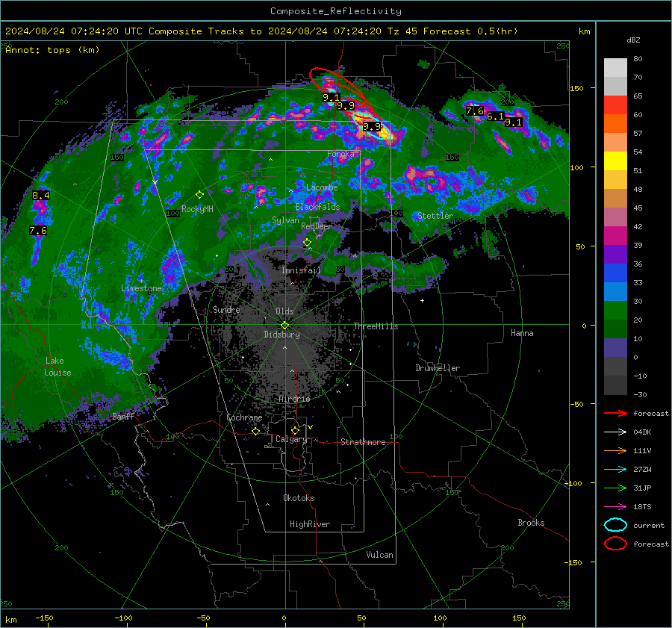Click the Sundre map label
The image size is (672, 628).
[226, 310]
